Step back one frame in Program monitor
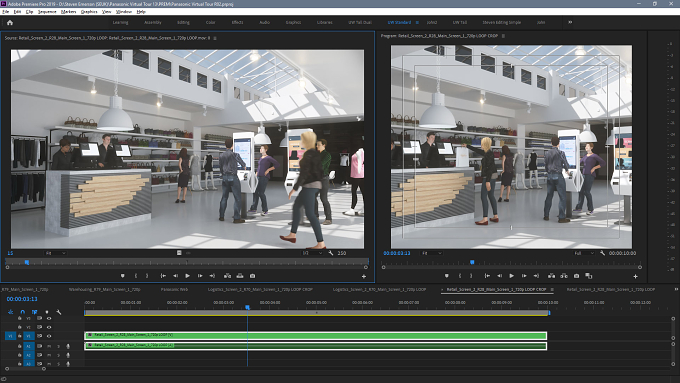The height and width of the screenshot is (383, 680). point(499,276)
